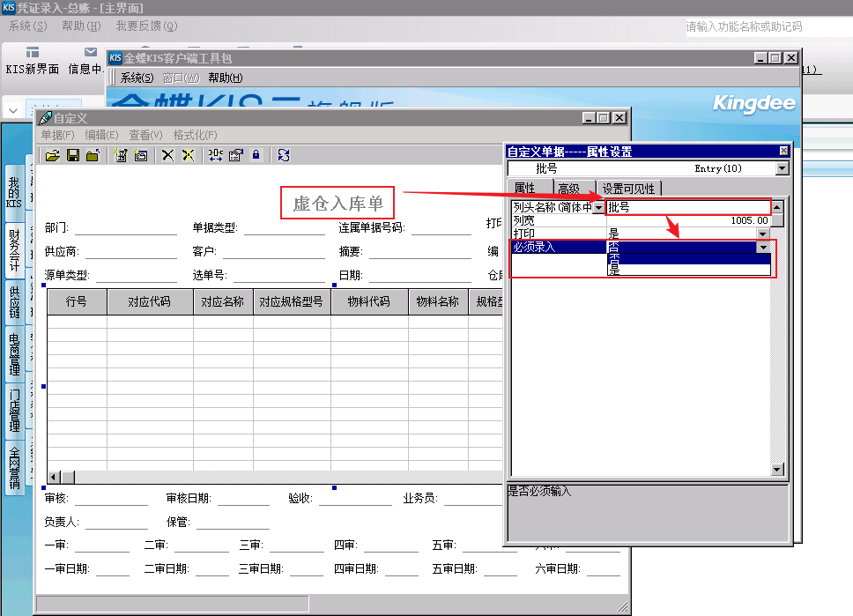This screenshot has width=853, height=616.
Task: Click the open folder toolbar icon
Action: [53, 155]
